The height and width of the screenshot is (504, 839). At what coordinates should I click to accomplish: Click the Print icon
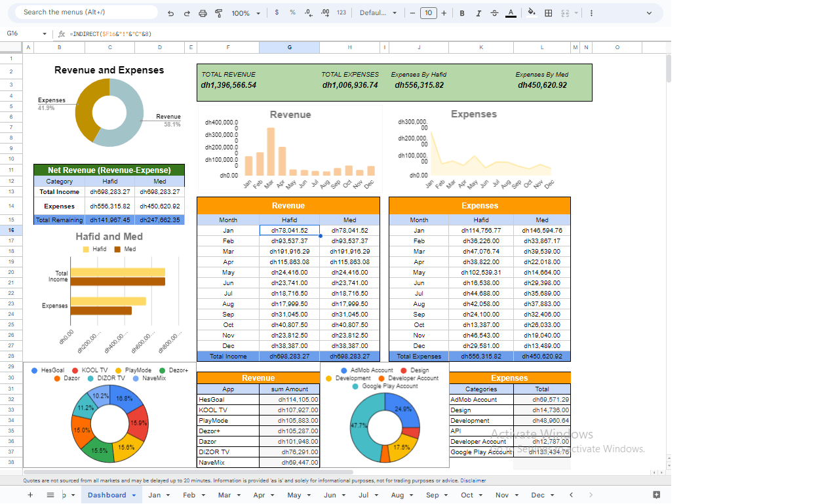coord(203,13)
